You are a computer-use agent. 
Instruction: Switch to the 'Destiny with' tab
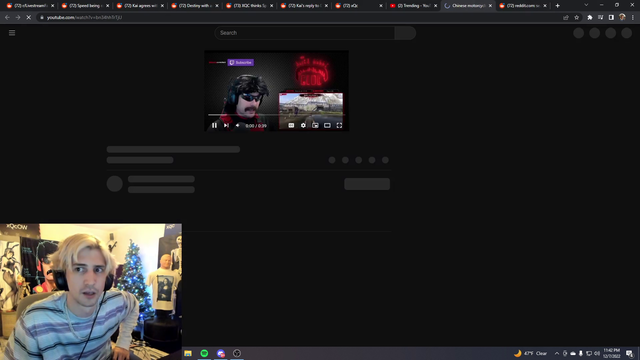(194, 6)
